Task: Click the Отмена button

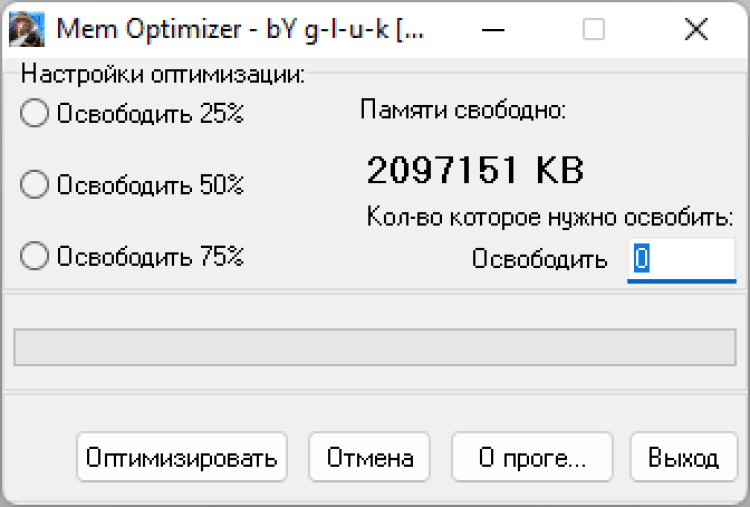Action: click(x=369, y=458)
